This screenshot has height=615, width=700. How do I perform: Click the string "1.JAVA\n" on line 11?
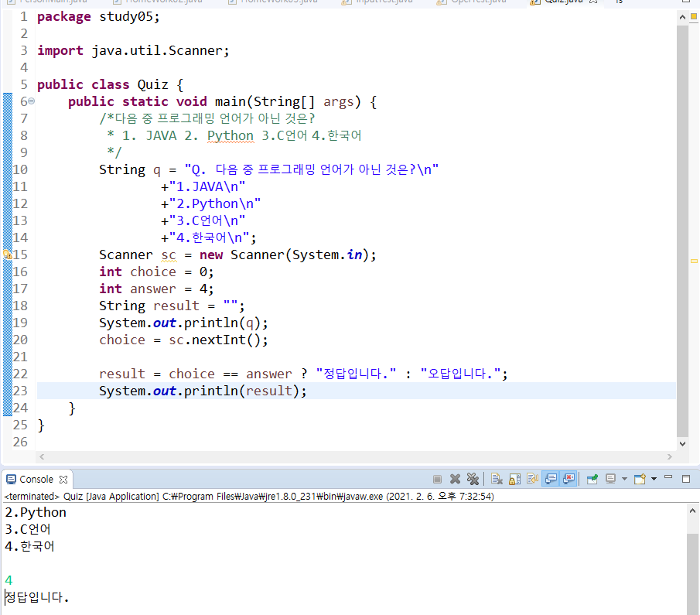tap(207, 186)
